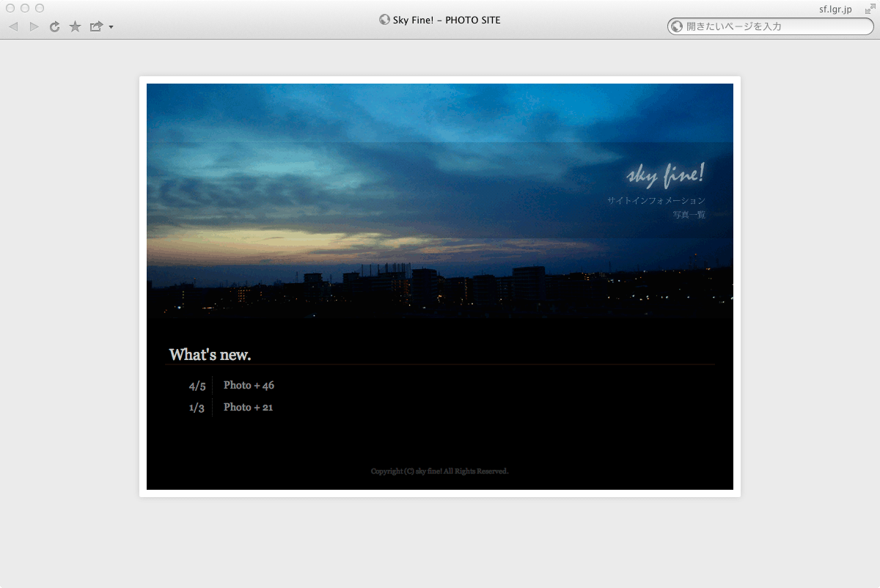Open the 写真一覧 photo list link
Image resolution: width=880 pixels, height=588 pixels.
[689, 215]
